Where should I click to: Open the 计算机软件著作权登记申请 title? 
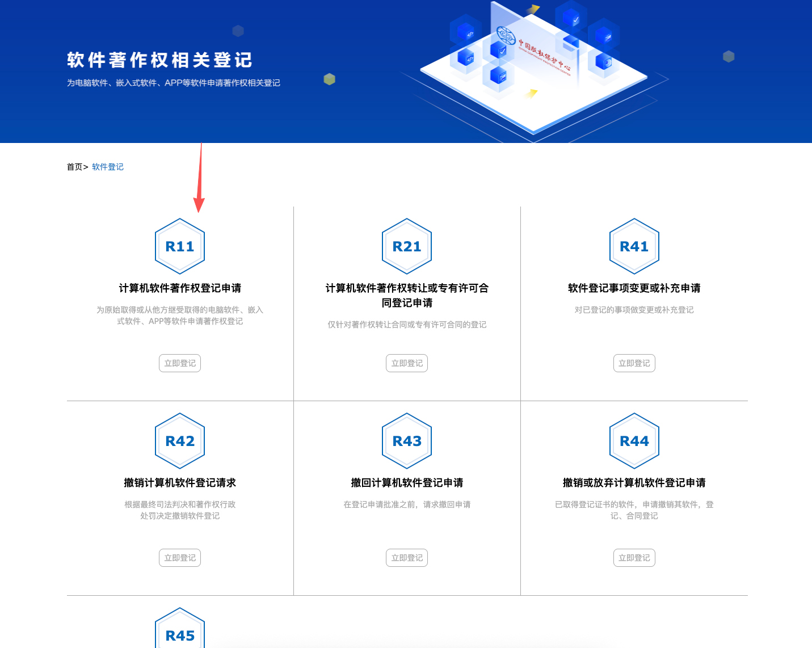(180, 288)
